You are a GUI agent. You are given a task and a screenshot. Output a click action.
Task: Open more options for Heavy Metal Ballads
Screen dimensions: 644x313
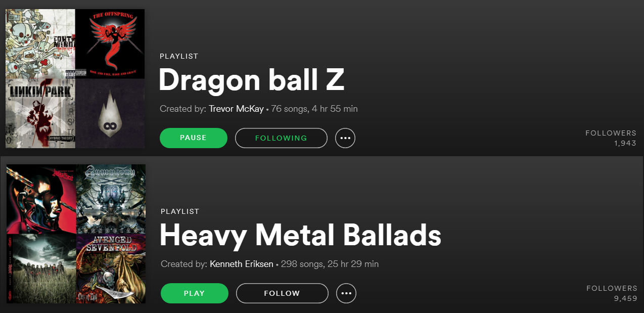pyautogui.click(x=346, y=293)
